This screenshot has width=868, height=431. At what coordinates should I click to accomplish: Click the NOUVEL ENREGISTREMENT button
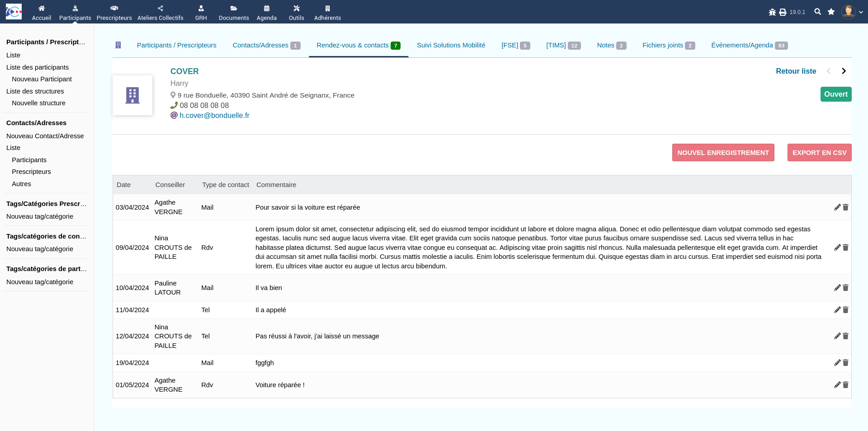pyautogui.click(x=723, y=153)
